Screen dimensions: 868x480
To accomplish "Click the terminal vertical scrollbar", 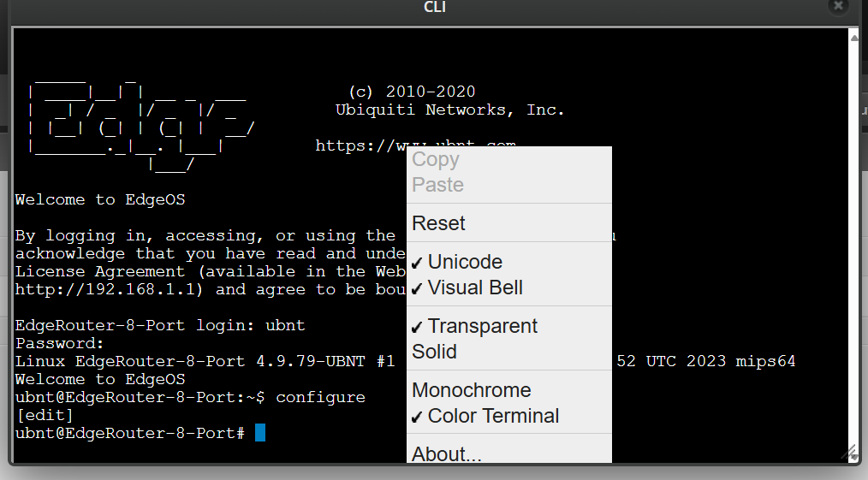I will point(853,245).
